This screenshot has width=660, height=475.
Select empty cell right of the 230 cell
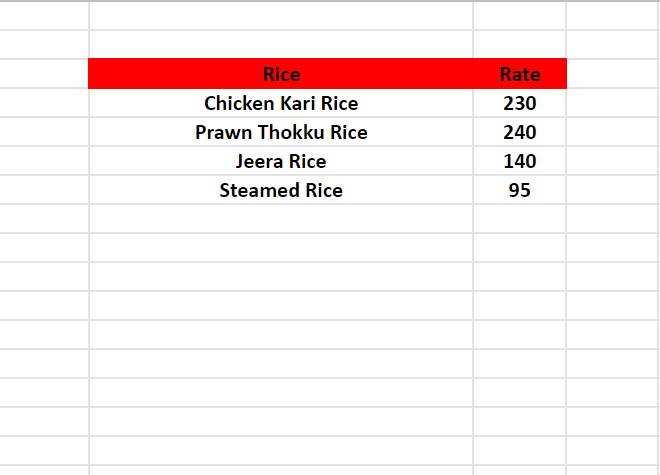[612, 103]
